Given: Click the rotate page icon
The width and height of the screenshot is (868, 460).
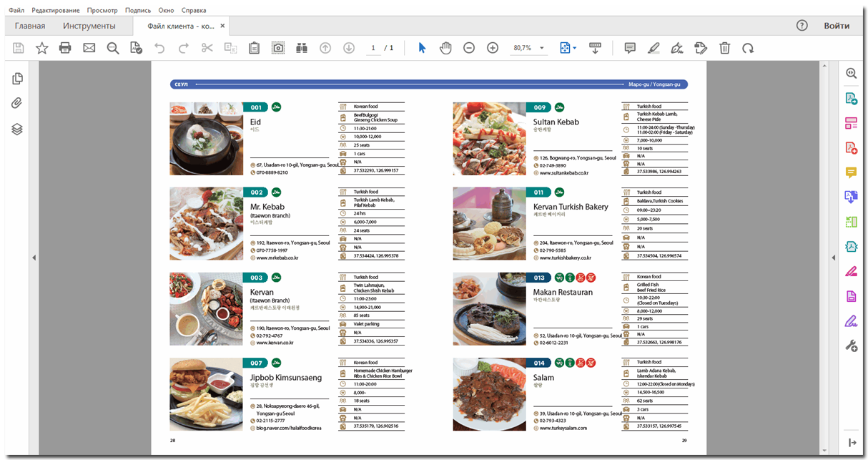Looking at the screenshot, I should click(x=748, y=48).
